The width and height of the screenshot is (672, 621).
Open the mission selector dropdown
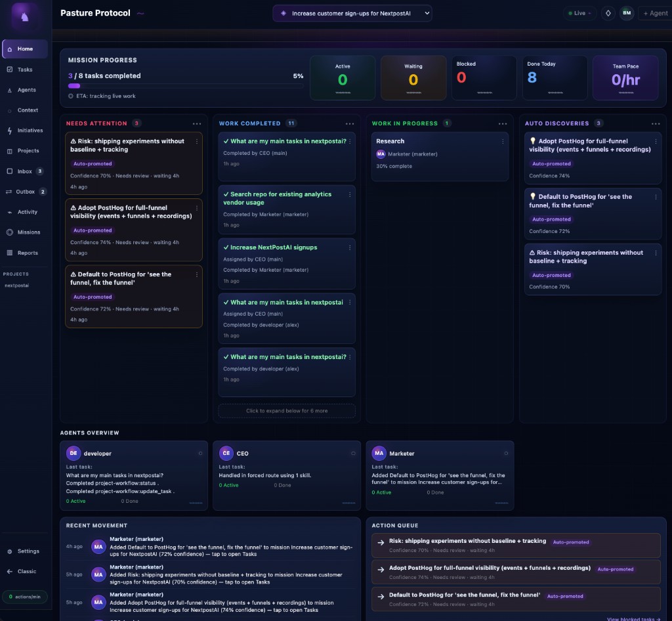(352, 13)
